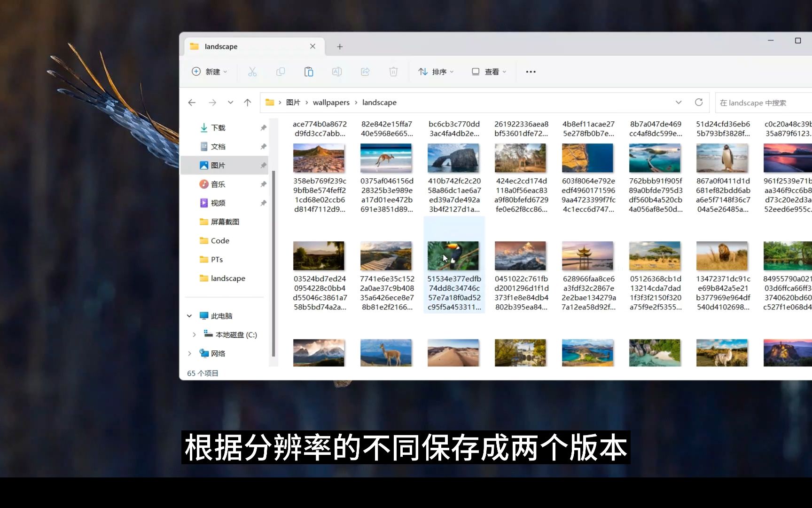The height and width of the screenshot is (508, 812).
Task: Open 视频 in the sidebar
Action: point(218,203)
